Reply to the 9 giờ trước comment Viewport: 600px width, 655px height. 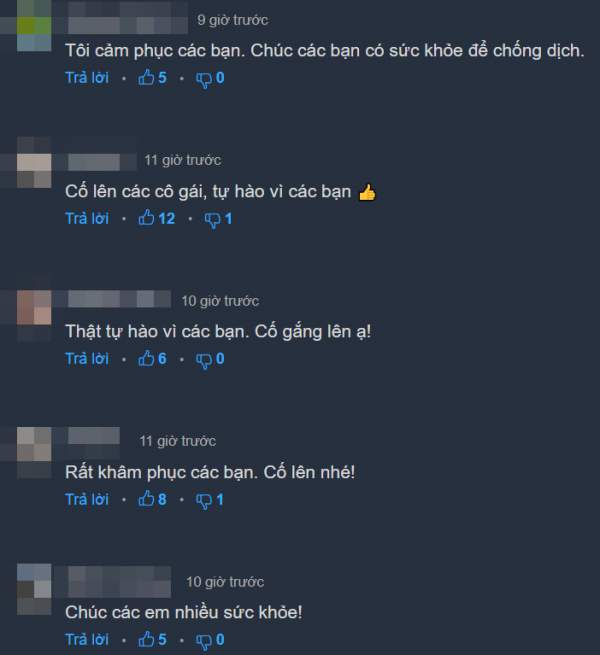[x=87, y=78]
